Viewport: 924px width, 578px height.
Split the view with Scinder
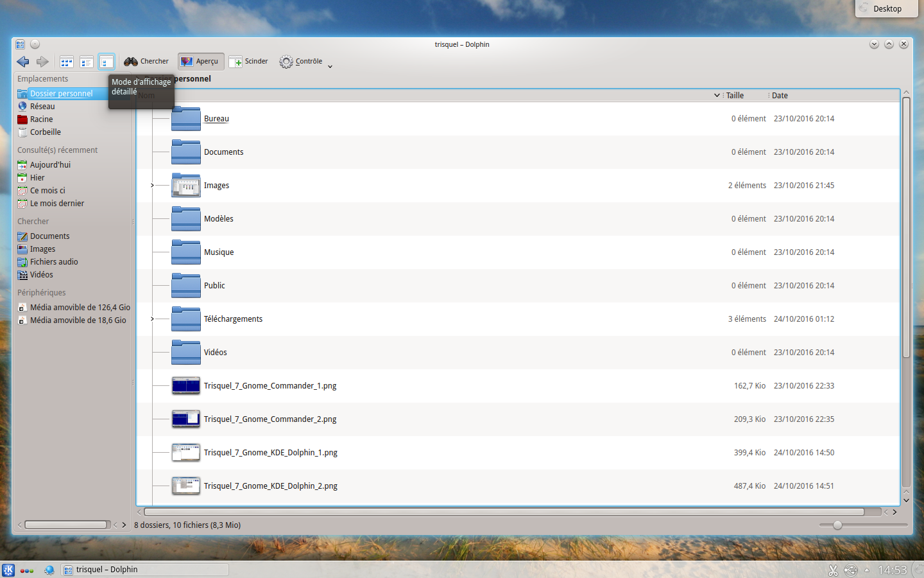(x=248, y=62)
